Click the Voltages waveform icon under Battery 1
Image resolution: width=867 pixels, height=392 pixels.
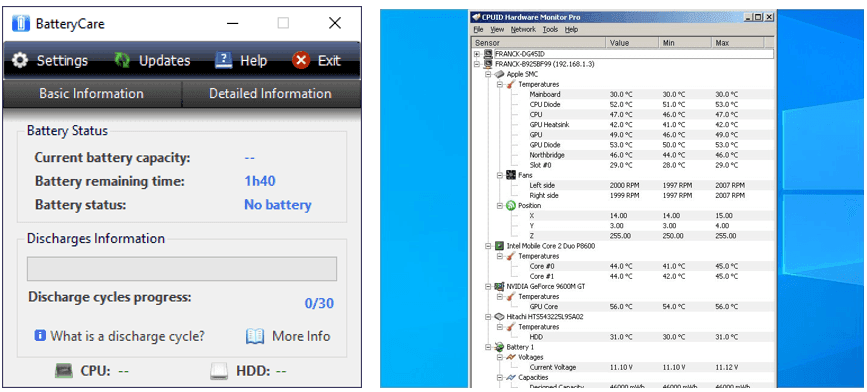pos(510,357)
